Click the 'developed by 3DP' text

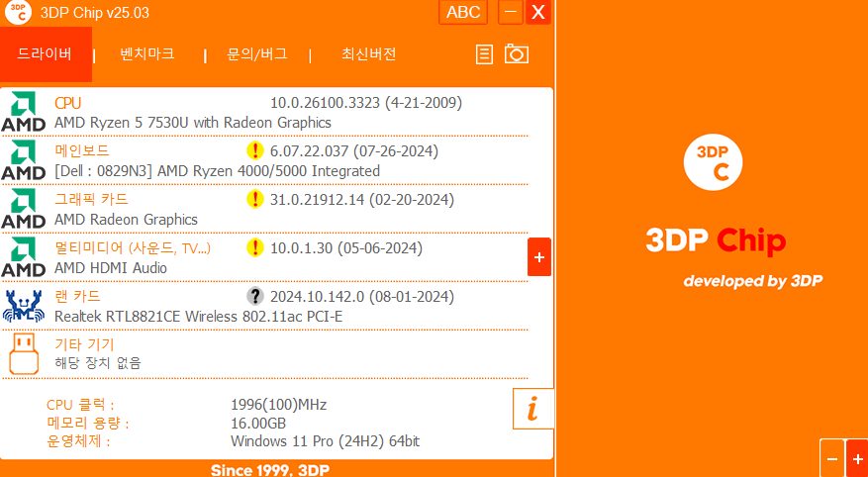(x=753, y=281)
